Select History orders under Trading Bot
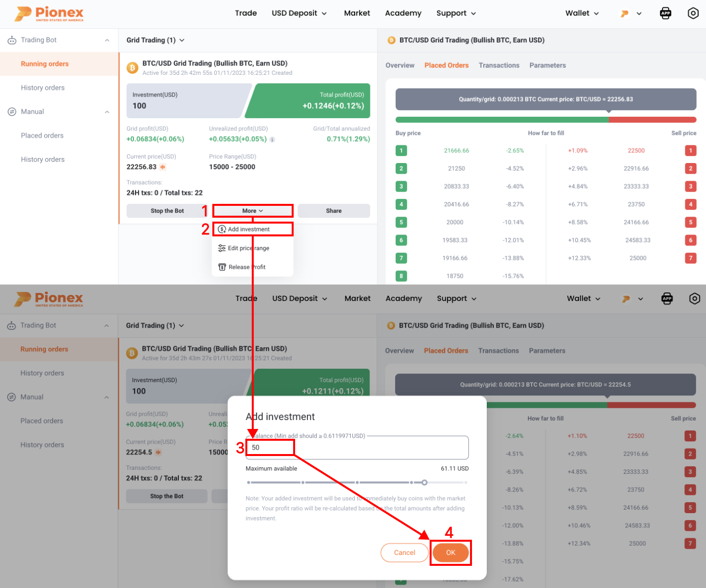This screenshot has width=706, height=588. coord(42,87)
